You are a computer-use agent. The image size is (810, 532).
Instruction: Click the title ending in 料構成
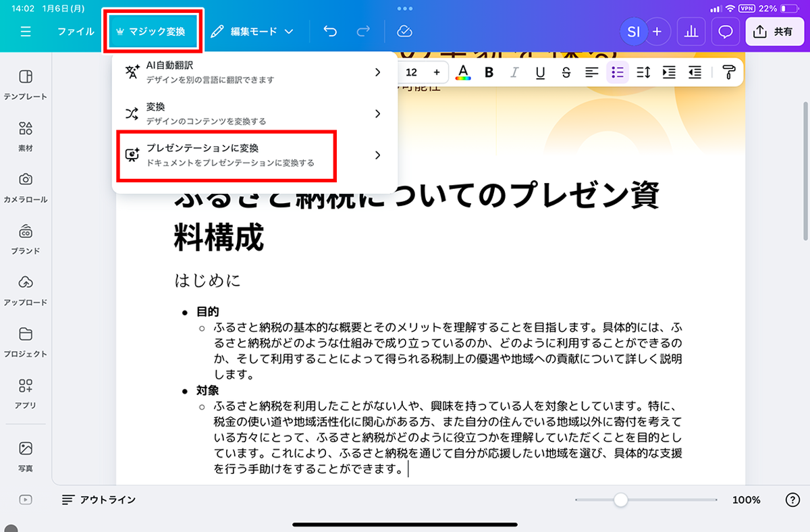coord(416,217)
